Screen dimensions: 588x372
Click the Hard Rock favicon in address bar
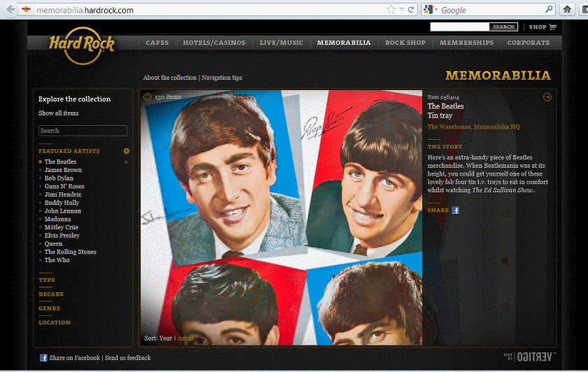coord(26,10)
